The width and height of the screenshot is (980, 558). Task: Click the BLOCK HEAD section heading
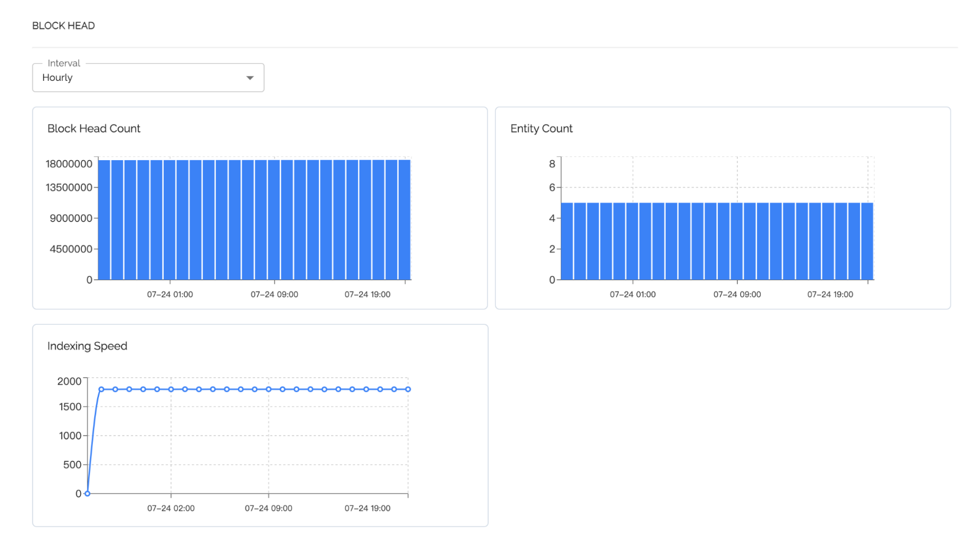coord(63,25)
